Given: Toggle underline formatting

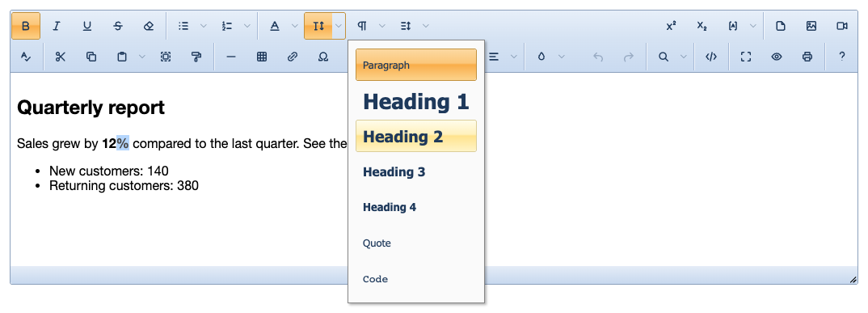Looking at the screenshot, I should coord(87,26).
